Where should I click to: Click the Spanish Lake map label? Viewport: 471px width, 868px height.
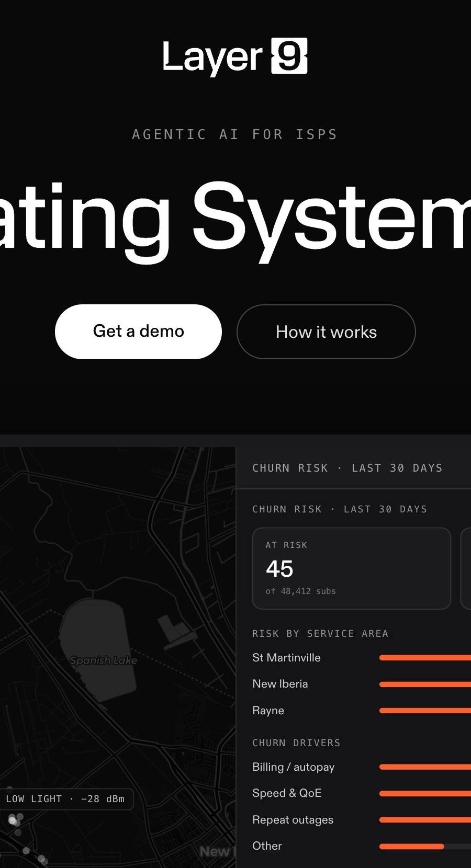point(104,660)
